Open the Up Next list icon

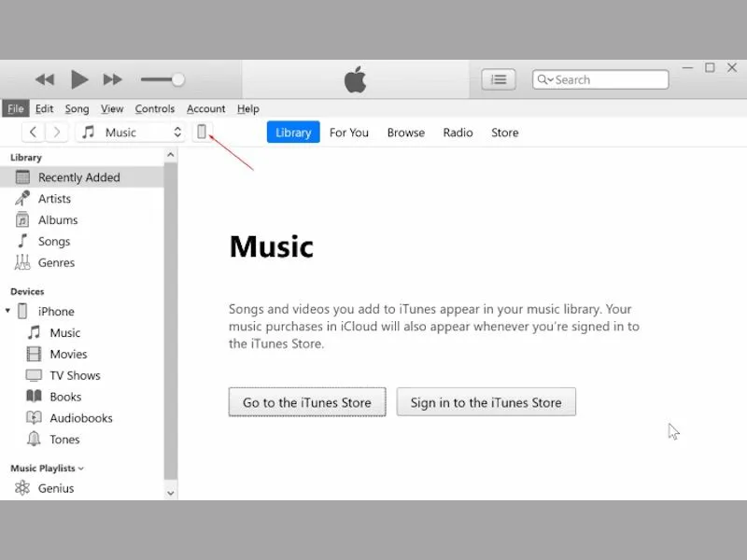[x=499, y=79]
